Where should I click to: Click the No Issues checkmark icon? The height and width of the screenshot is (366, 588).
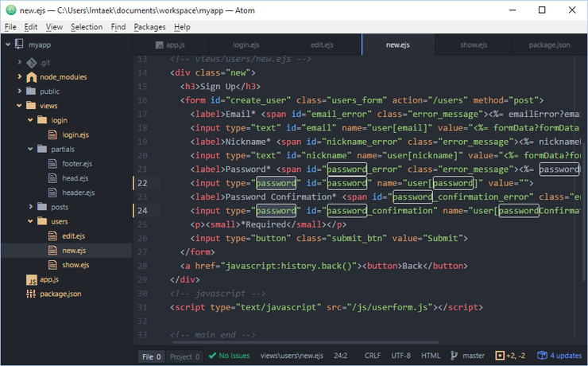pyautogui.click(x=212, y=356)
